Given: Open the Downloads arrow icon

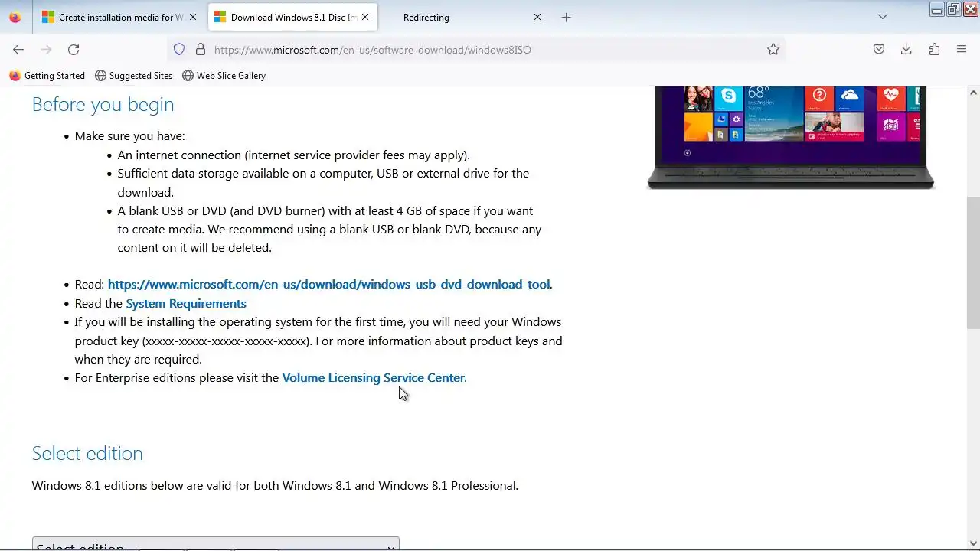Looking at the screenshot, I should [x=906, y=49].
